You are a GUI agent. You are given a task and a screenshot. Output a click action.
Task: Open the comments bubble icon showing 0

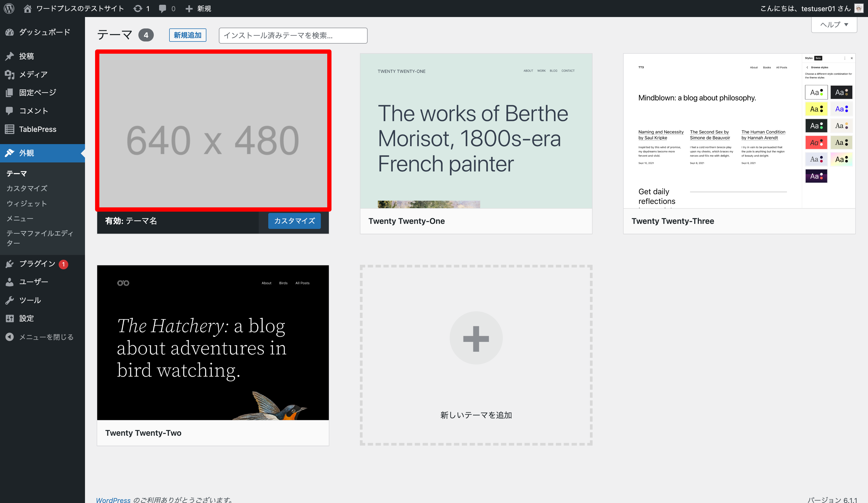coord(163,9)
